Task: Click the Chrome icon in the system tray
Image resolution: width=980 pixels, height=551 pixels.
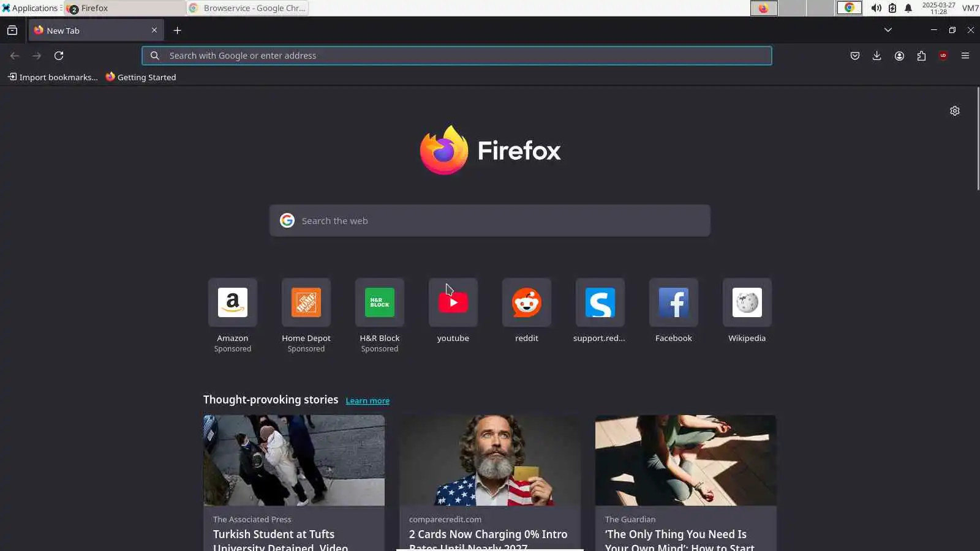Action: (850, 8)
